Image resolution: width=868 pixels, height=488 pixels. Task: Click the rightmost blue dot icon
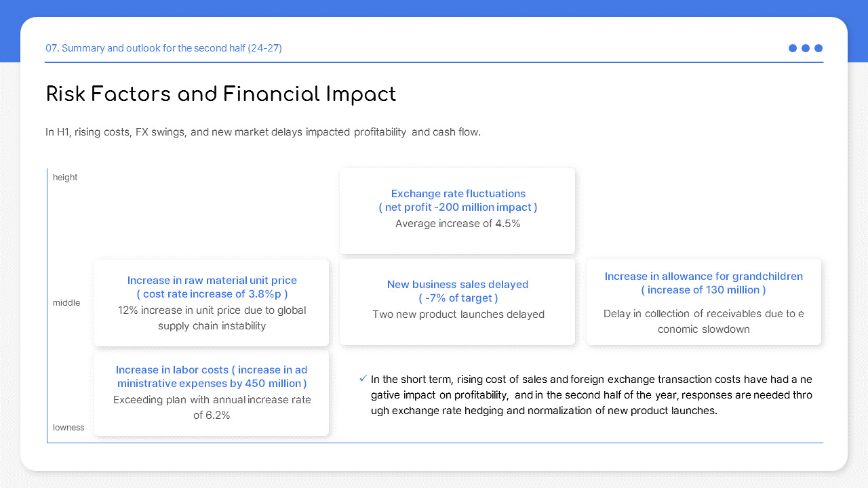(818, 48)
